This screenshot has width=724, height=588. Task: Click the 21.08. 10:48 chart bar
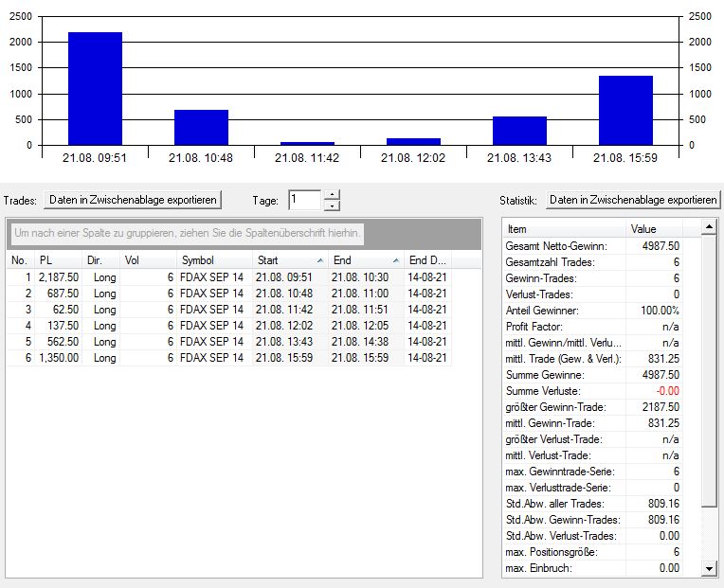pos(201,128)
